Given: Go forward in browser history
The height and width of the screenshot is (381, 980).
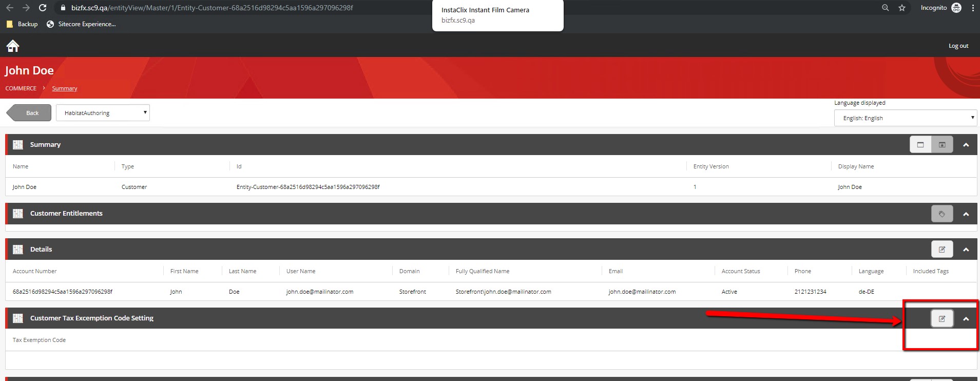Looking at the screenshot, I should point(26,8).
